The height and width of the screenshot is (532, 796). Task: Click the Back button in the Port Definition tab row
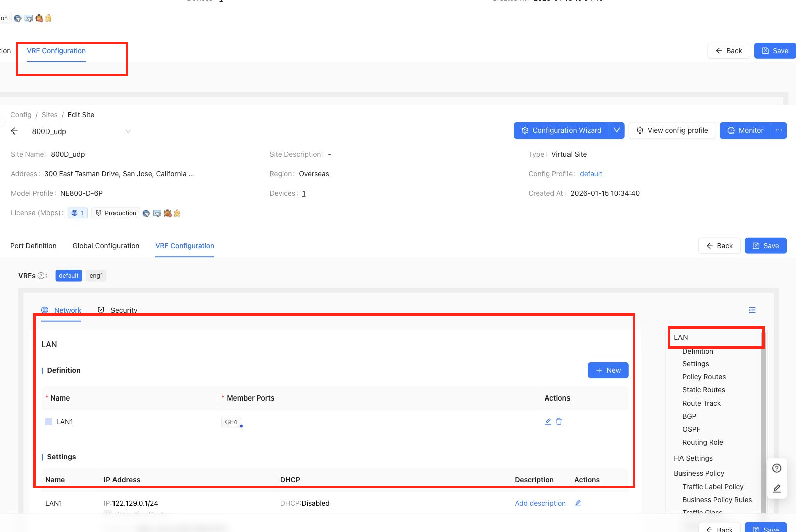click(719, 246)
